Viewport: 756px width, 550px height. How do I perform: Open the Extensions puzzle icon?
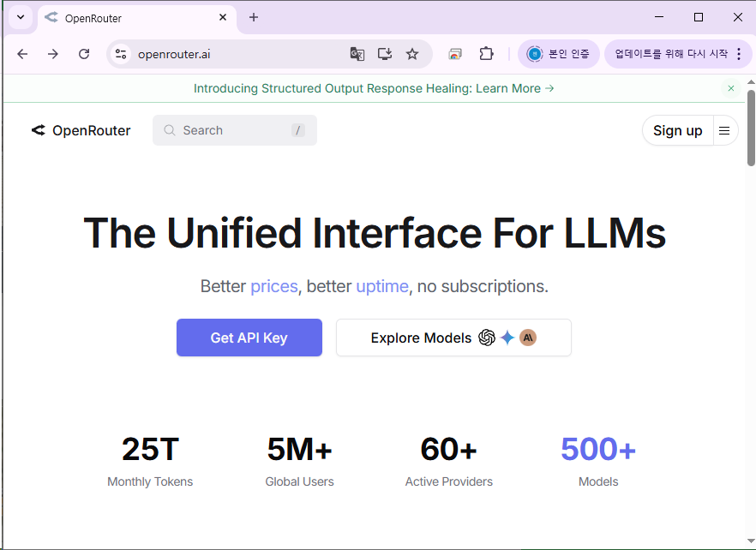487,53
